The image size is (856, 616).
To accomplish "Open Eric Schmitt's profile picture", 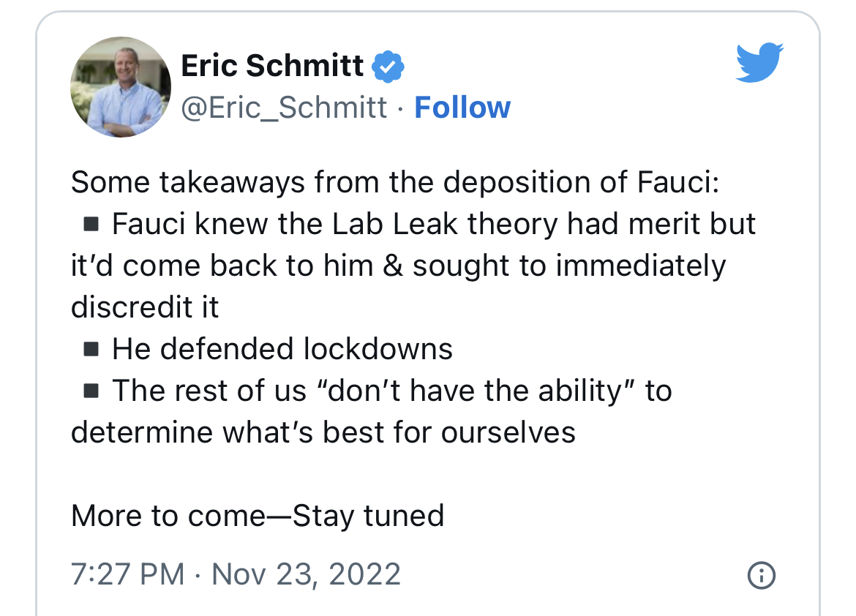I will click(121, 87).
